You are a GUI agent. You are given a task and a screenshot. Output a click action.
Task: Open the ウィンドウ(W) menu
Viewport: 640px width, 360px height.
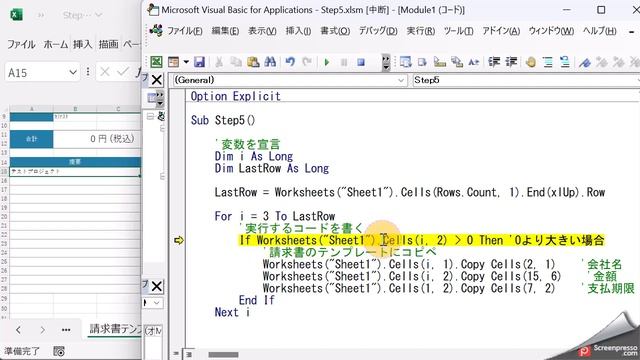[x=551, y=31]
